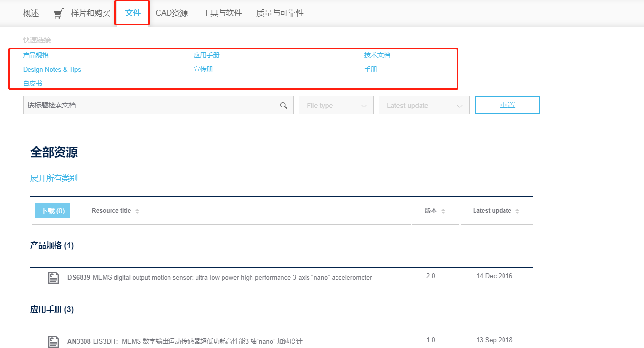Switch to 质量与可靠性 tab
This screenshot has width=644, height=348.
pos(280,13)
